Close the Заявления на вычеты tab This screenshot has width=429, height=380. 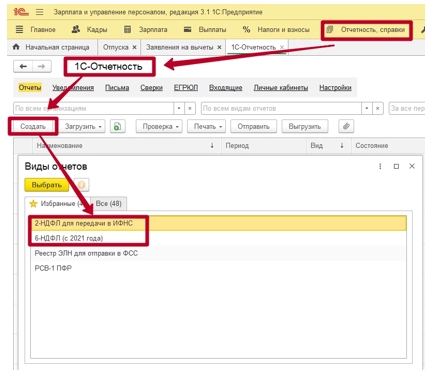pos(219,47)
